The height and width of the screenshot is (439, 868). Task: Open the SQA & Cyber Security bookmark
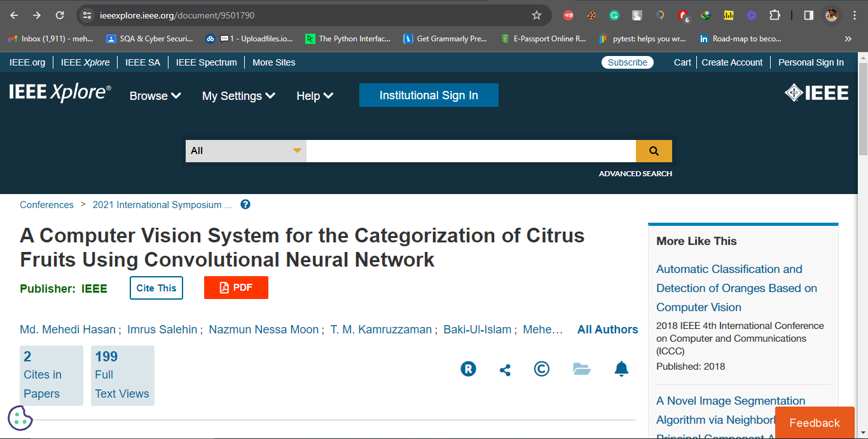(x=149, y=39)
